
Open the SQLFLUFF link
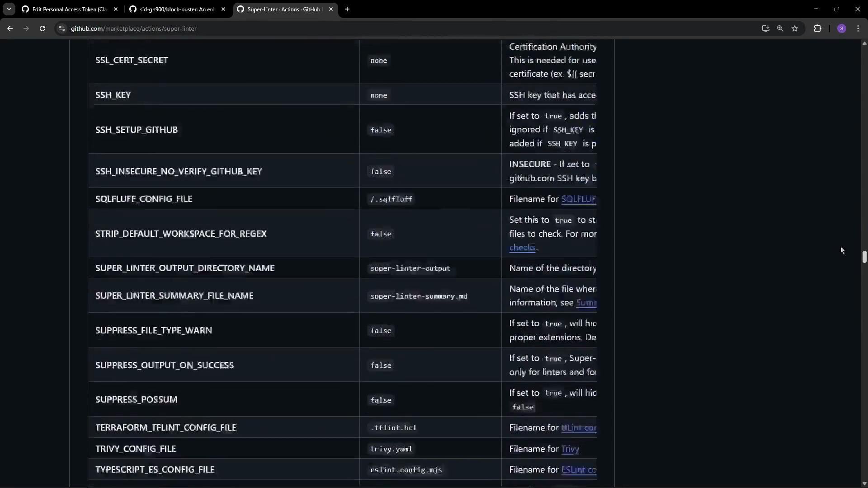[579, 199]
